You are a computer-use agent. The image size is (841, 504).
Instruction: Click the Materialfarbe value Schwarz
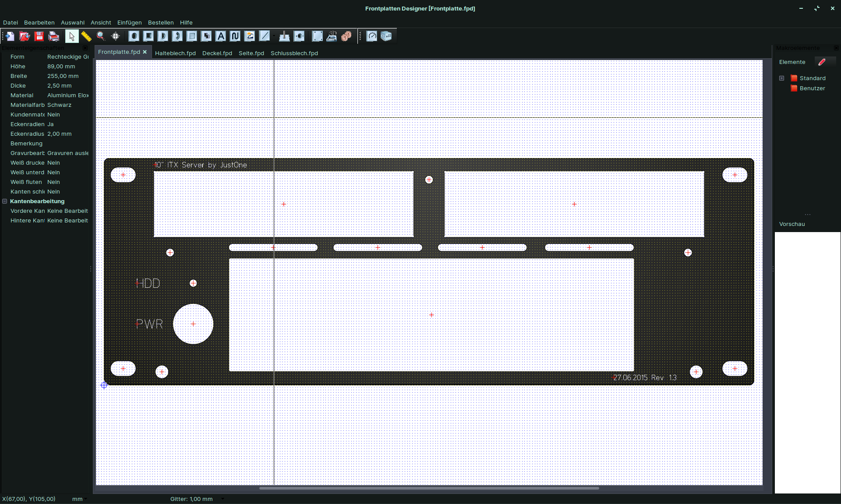point(59,105)
